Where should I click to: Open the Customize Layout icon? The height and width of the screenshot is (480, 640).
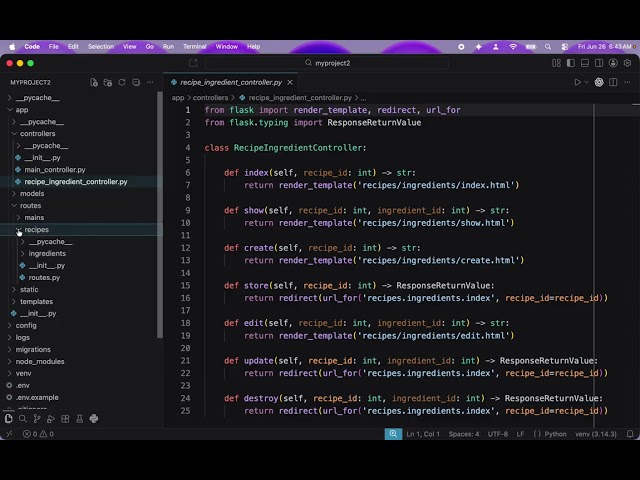coord(556,63)
